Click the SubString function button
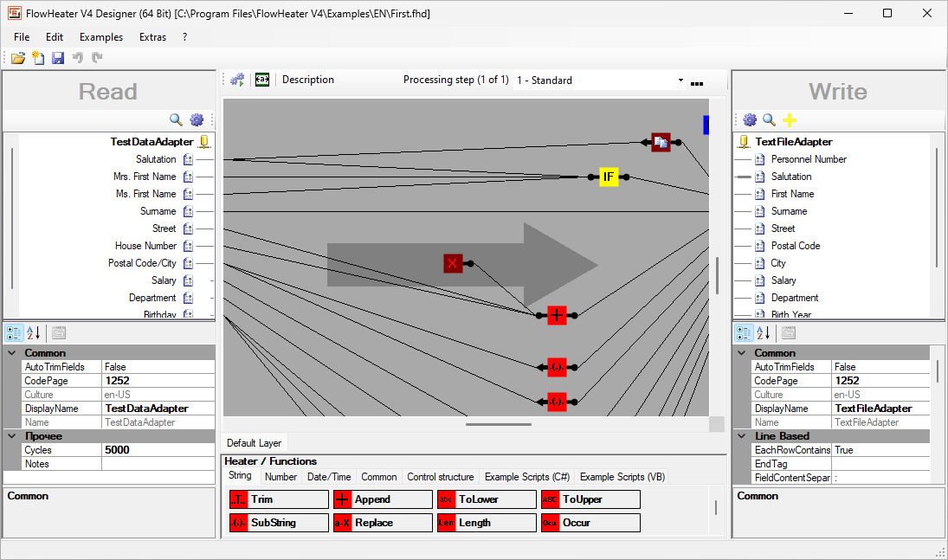The image size is (948, 560). (279, 523)
